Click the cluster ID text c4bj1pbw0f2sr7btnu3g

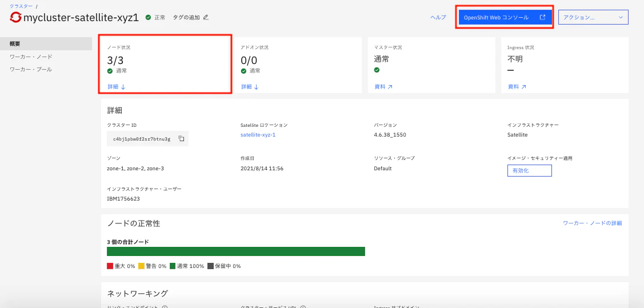tap(142, 139)
